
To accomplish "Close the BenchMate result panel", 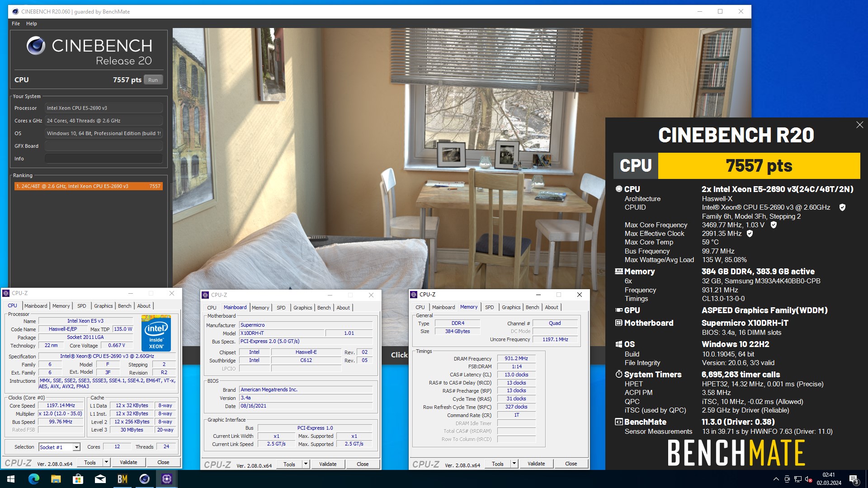I will pyautogui.click(x=859, y=125).
